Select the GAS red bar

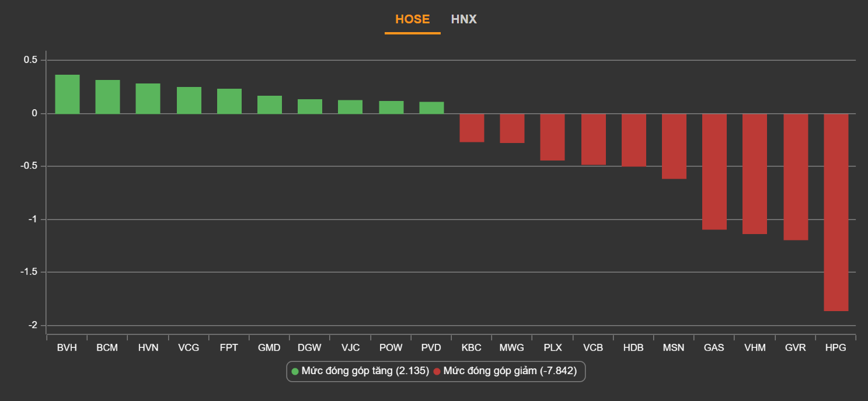coord(714,171)
